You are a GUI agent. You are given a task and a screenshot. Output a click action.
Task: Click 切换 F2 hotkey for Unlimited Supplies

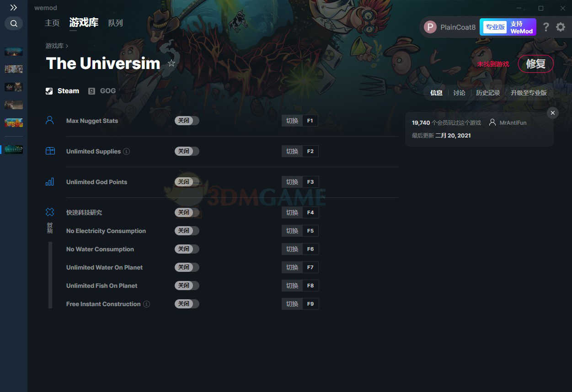click(x=300, y=151)
